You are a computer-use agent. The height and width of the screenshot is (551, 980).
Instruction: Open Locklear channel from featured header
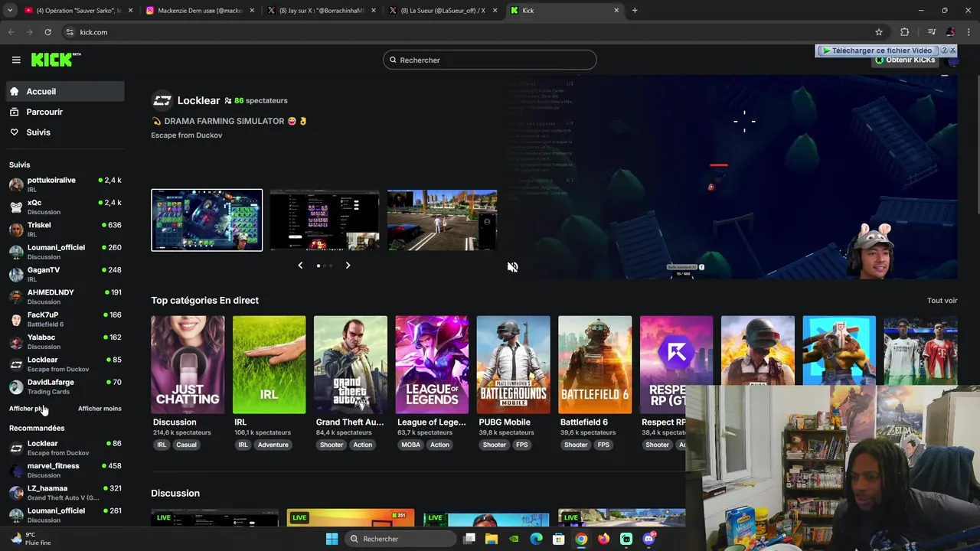[x=198, y=100]
